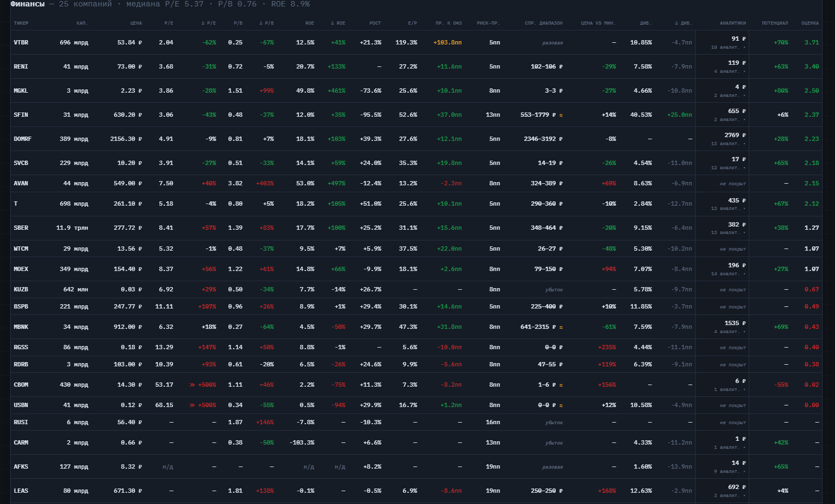Click the ПОТЕНЦИАЛ column header

pos(775,24)
